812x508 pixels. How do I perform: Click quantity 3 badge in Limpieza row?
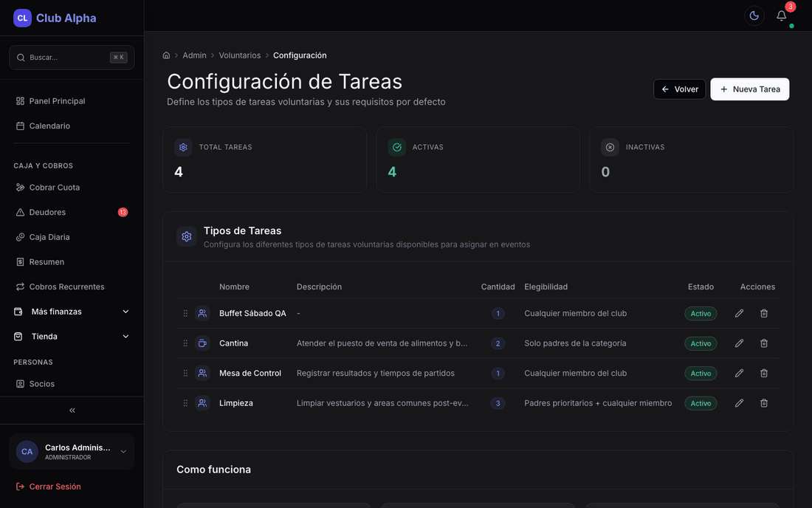click(x=498, y=403)
